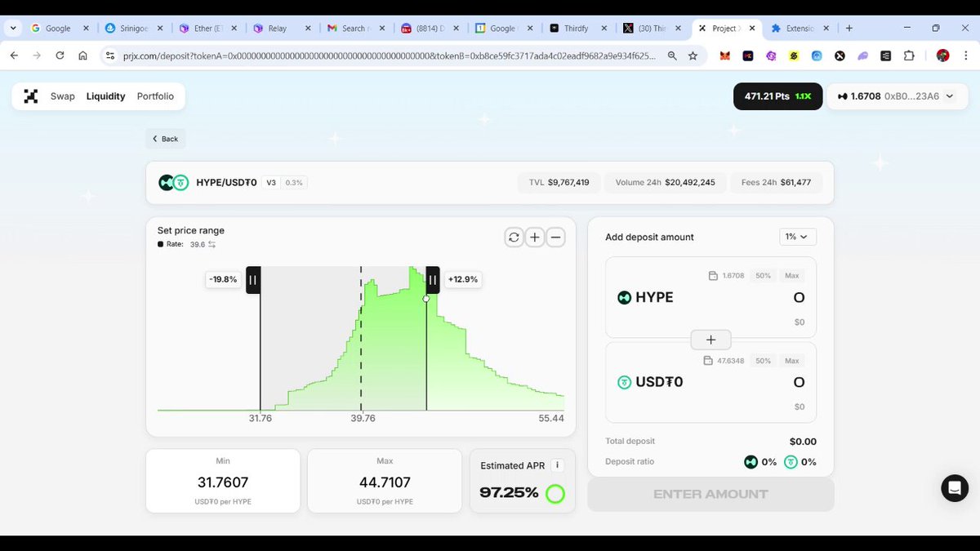This screenshot has width=980, height=551.
Task: Open the browser zoom magnifier icon
Action: click(x=672, y=56)
